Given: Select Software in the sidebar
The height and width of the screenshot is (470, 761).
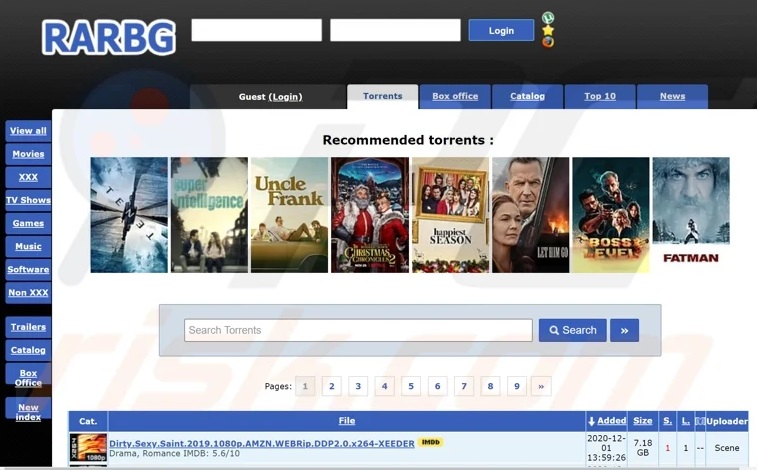Looking at the screenshot, I should 28,269.
